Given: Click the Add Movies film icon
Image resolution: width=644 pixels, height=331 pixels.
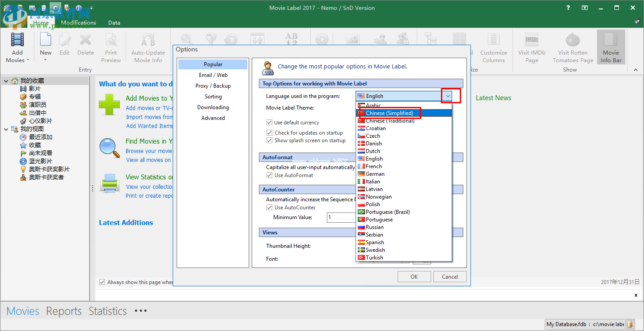Looking at the screenshot, I should click(17, 39).
